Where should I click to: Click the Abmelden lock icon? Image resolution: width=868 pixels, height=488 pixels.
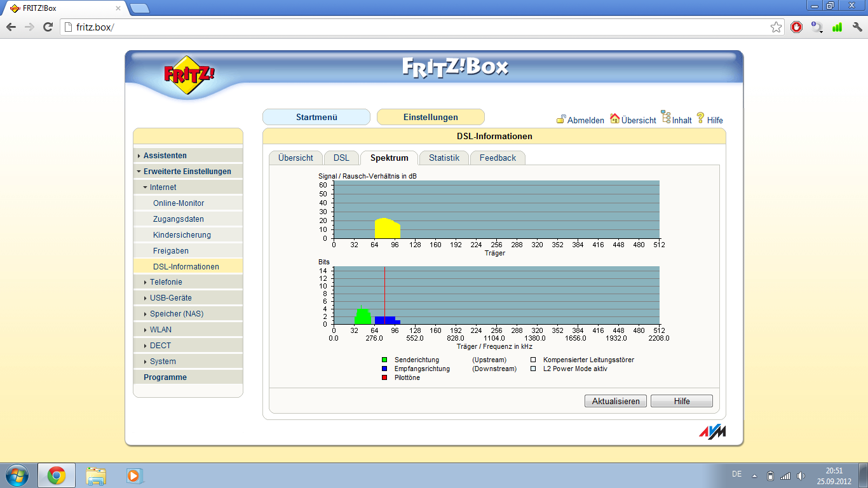pyautogui.click(x=561, y=119)
